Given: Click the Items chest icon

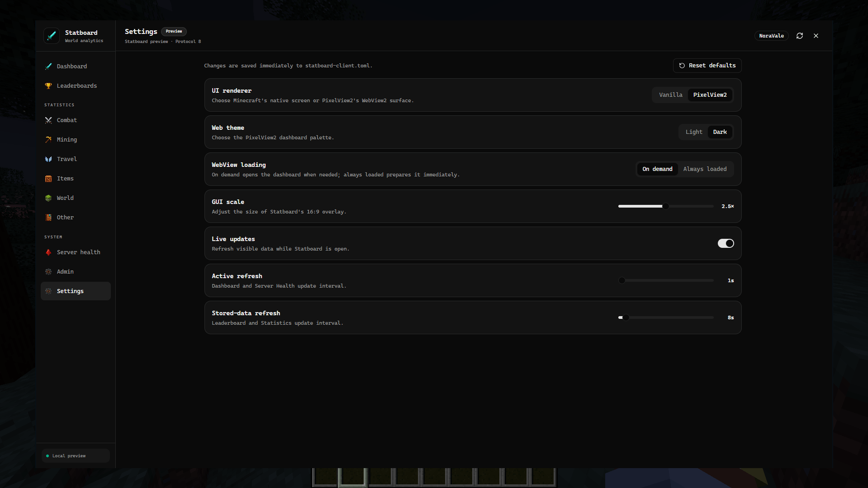Looking at the screenshot, I should [48, 179].
